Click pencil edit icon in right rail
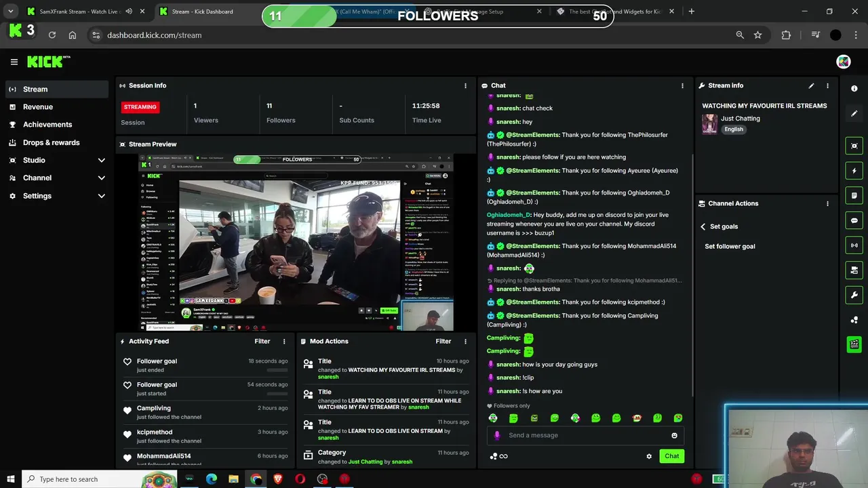Viewport: 868px width, 488px height. (854, 113)
